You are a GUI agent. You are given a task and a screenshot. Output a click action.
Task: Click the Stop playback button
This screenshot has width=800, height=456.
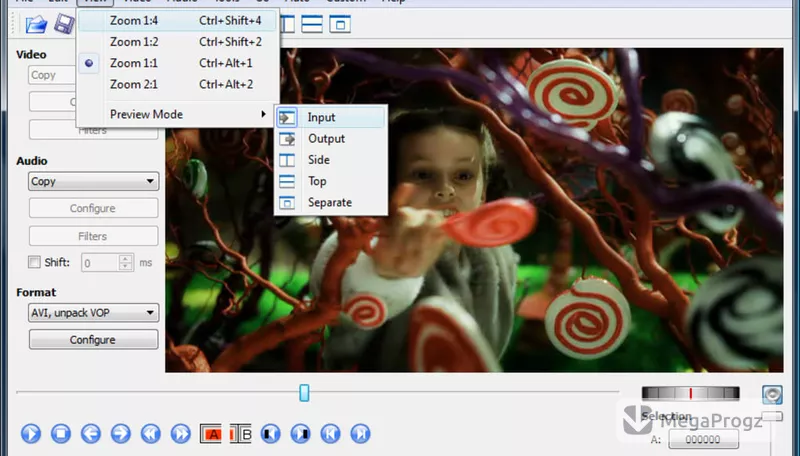(x=61, y=434)
